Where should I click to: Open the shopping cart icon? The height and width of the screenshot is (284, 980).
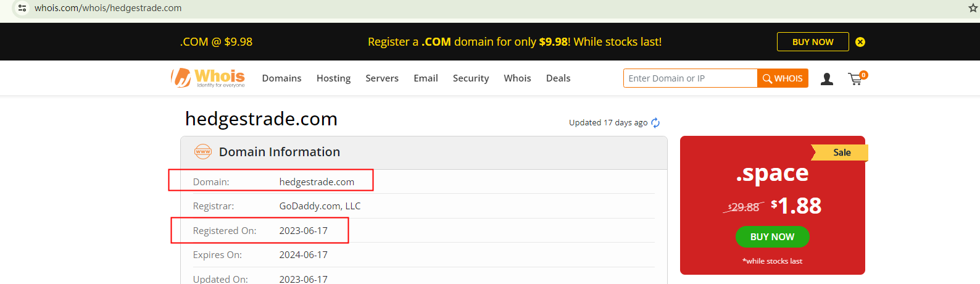pos(855,79)
